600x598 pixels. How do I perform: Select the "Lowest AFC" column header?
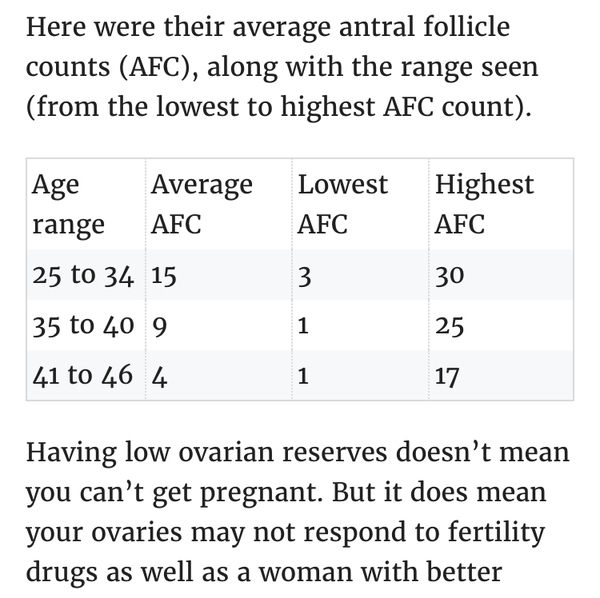pyautogui.click(x=343, y=204)
